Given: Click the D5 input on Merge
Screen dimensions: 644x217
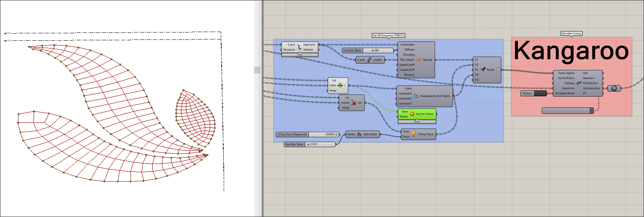Looking at the screenshot, I should (477, 80).
